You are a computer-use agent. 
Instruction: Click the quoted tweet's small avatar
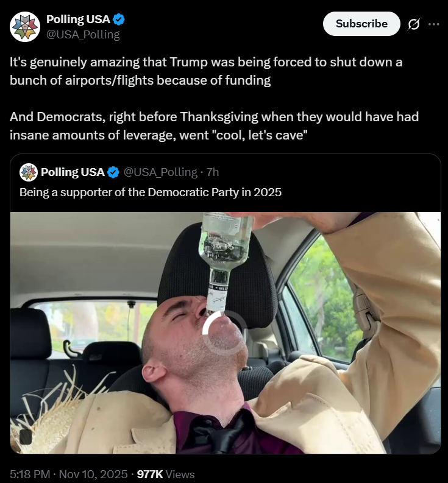[x=29, y=172]
